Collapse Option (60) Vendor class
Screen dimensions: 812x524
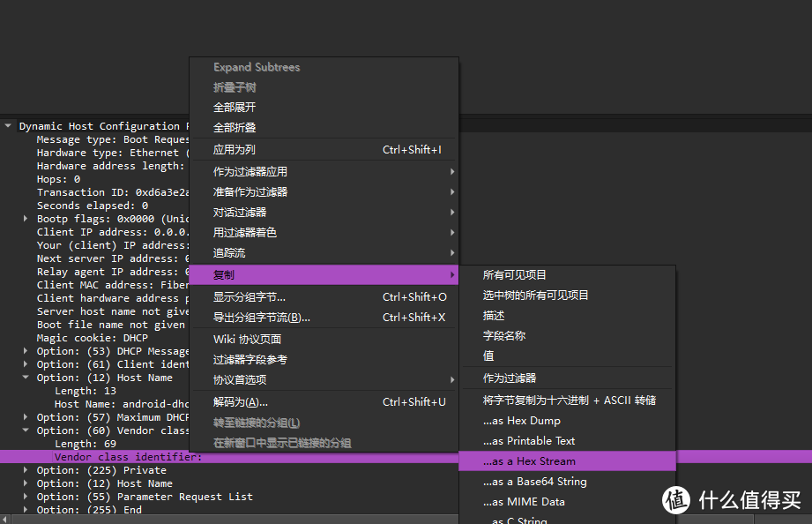(26, 430)
